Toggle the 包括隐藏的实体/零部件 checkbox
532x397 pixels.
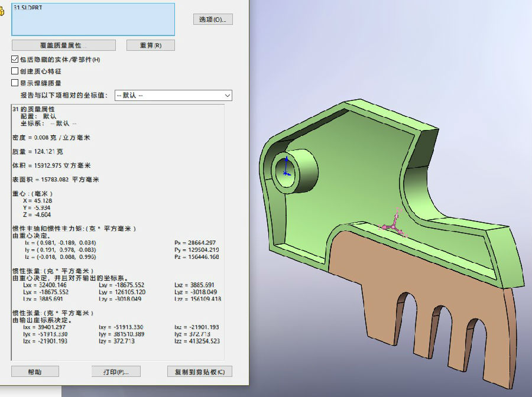tap(15, 60)
